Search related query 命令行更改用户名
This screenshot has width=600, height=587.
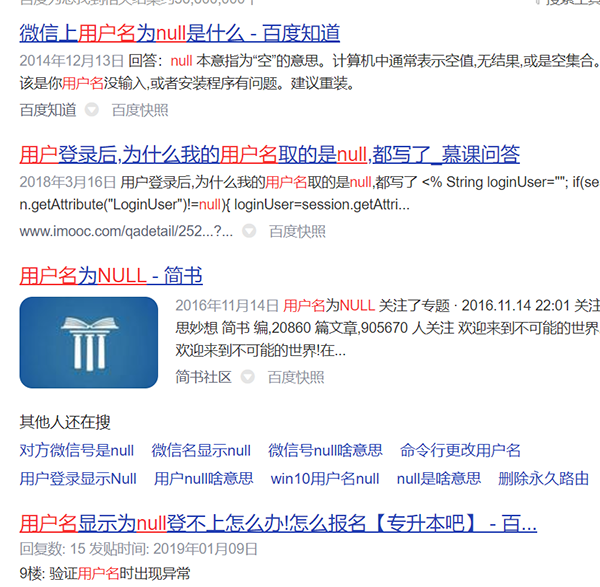click(x=460, y=450)
